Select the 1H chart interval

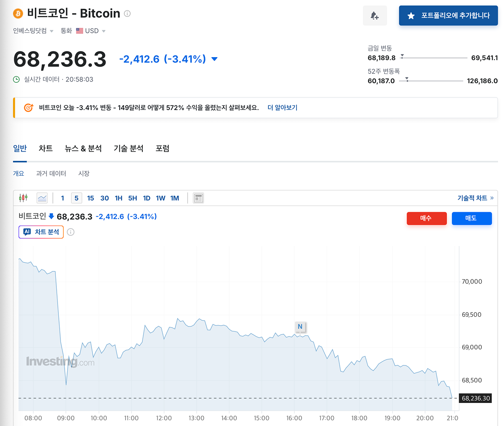coord(118,198)
